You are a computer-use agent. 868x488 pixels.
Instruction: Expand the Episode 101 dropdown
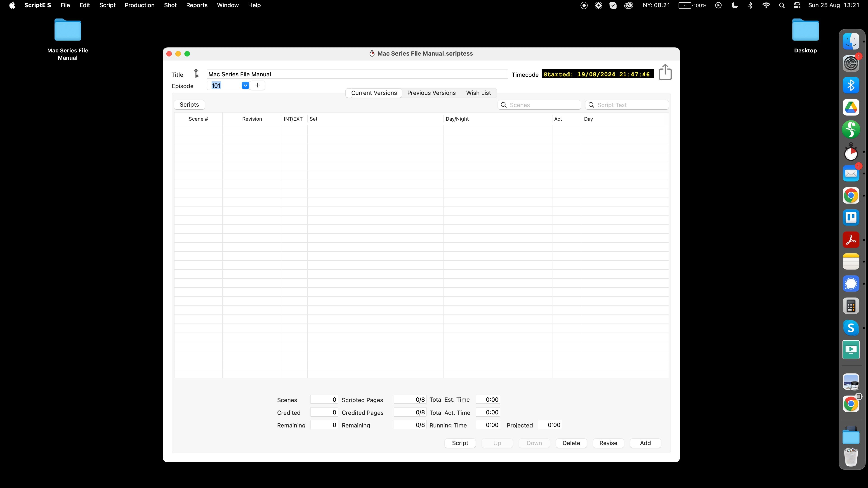245,86
